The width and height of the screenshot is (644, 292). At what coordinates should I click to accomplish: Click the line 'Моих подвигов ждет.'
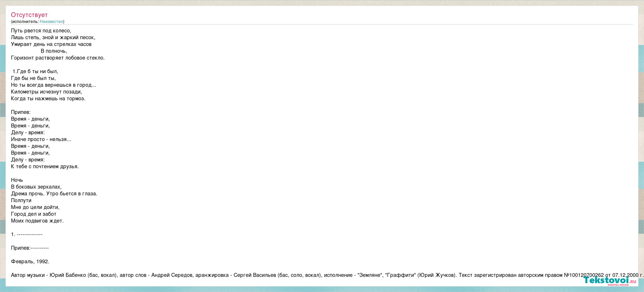pos(37,221)
